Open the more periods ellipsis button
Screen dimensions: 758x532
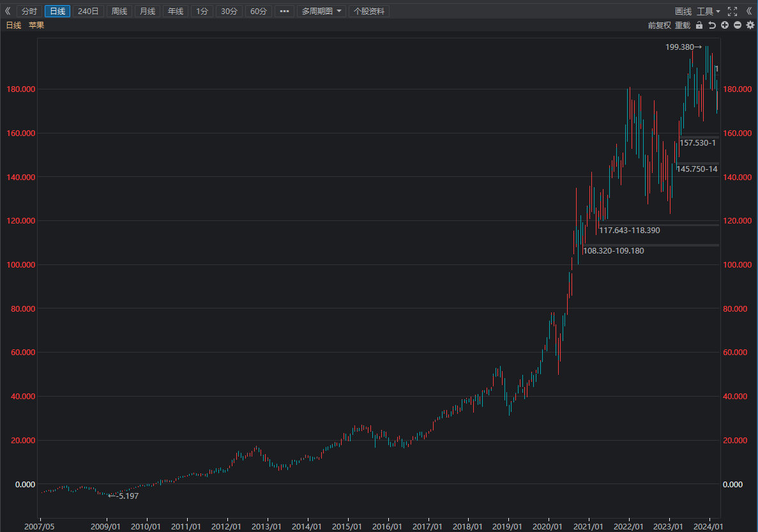click(284, 11)
